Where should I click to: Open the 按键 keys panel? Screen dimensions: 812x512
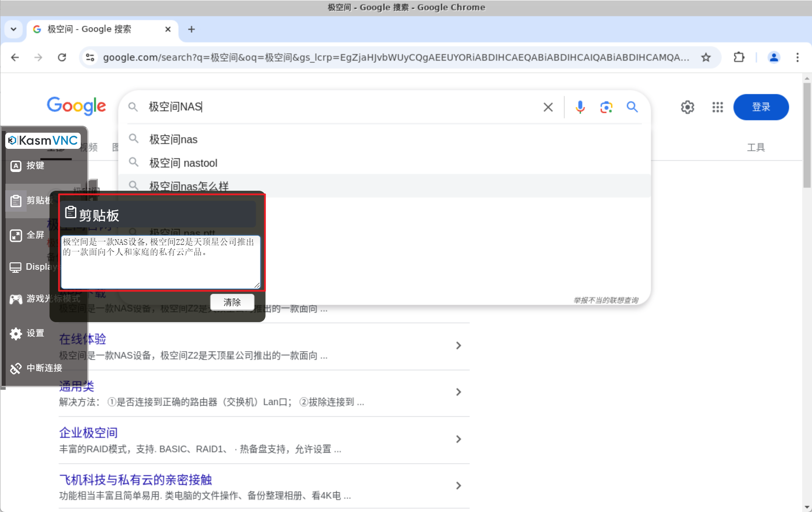27,165
